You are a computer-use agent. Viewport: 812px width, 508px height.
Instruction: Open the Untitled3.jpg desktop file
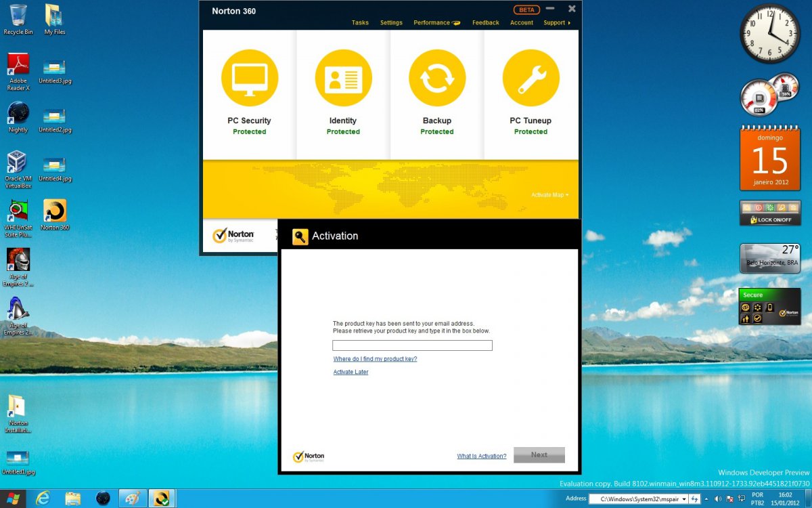(55, 72)
